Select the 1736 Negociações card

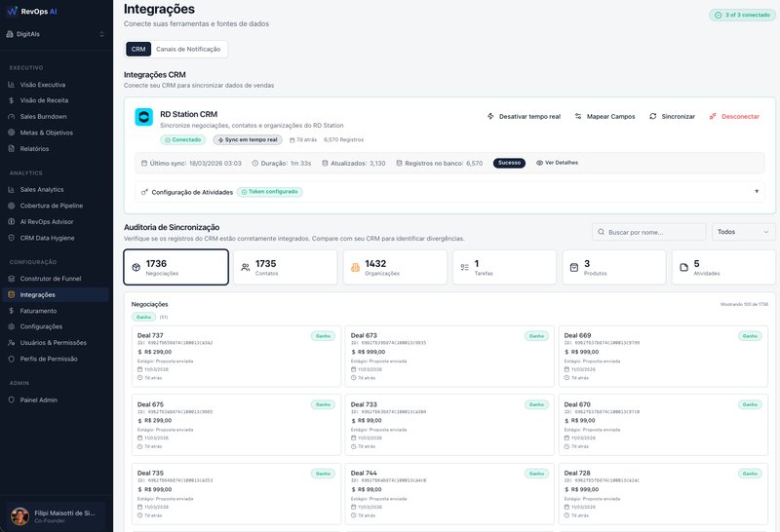[x=176, y=267]
